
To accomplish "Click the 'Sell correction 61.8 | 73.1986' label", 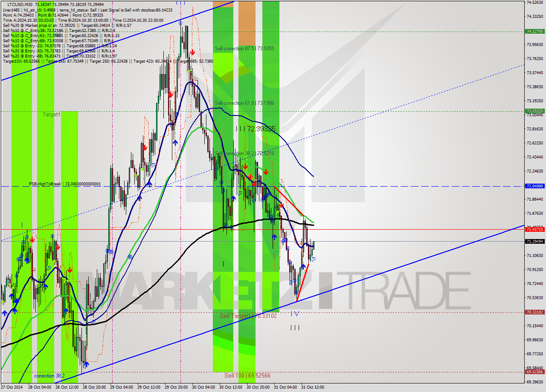I will click(244, 103).
